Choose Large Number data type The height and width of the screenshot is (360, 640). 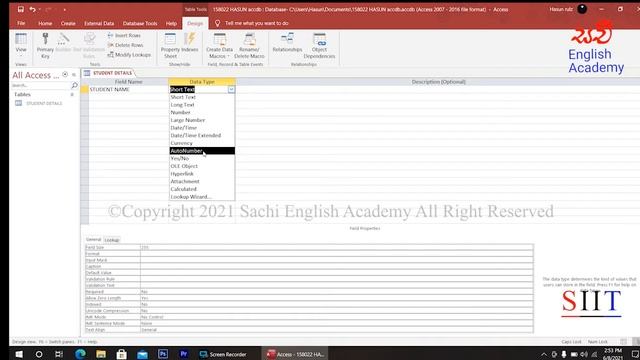202,120
